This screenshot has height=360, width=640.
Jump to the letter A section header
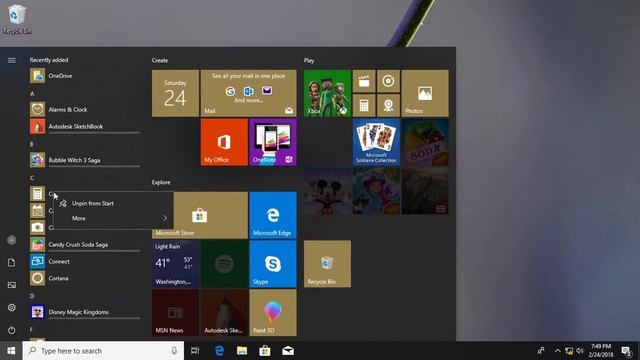pyautogui.click(x=32, y=93)
